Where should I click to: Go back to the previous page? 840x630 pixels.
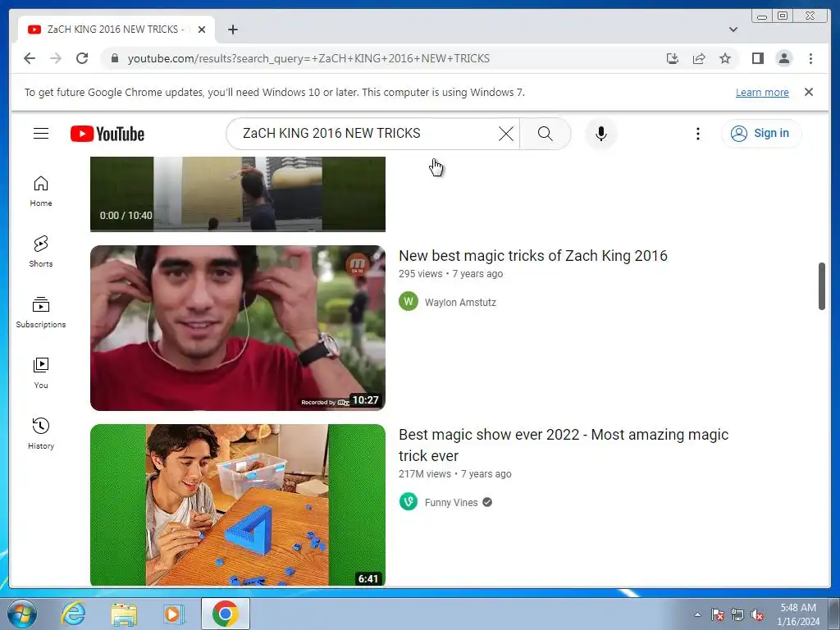click(30, 58)
